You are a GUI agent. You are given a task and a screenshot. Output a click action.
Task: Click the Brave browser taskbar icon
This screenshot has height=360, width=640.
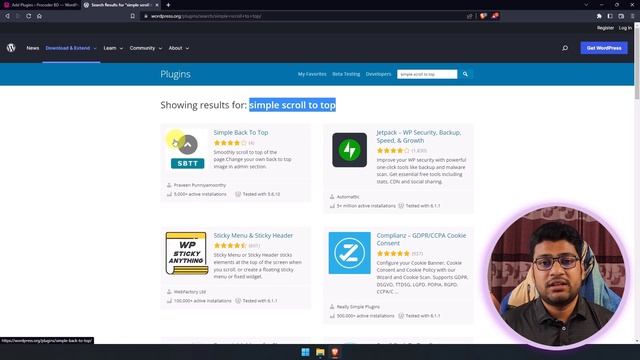point(335,352)
